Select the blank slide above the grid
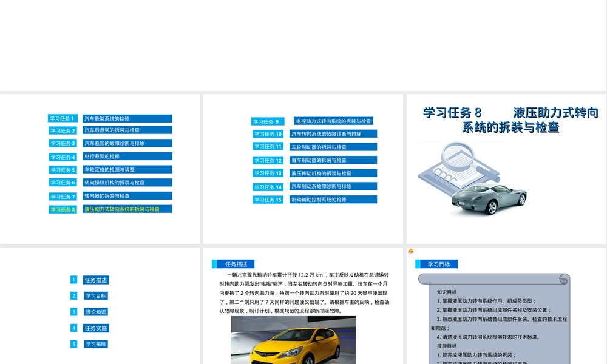 [303, 45]
